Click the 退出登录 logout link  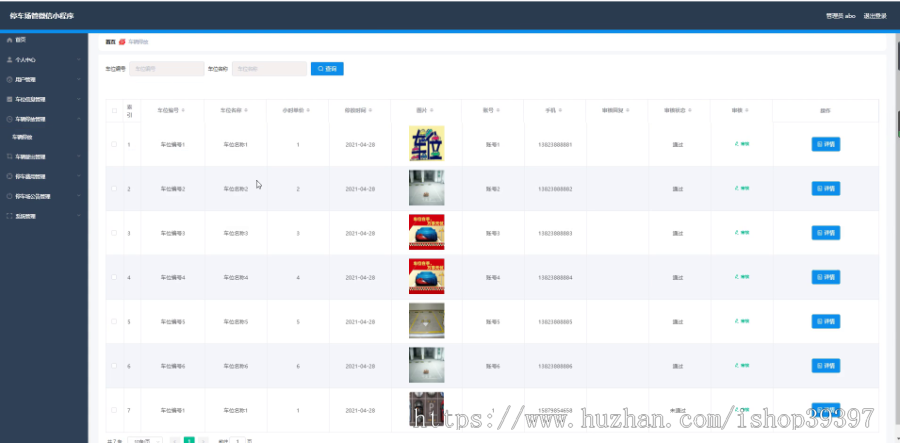(876, 16)
